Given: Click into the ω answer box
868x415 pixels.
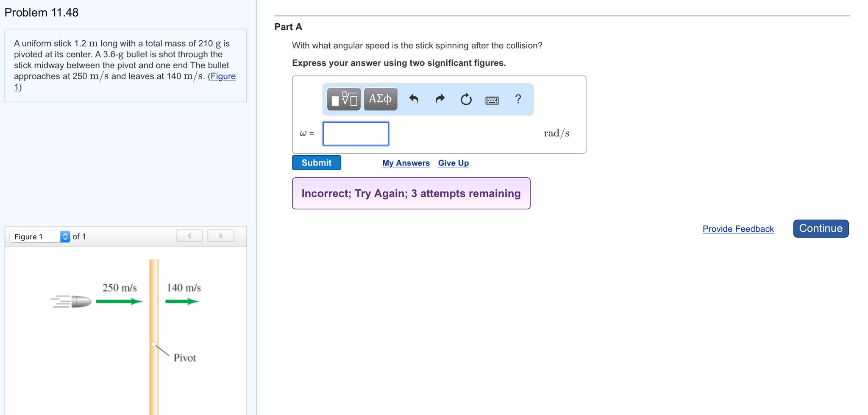Looking at the screenshot, I should 356,134.
